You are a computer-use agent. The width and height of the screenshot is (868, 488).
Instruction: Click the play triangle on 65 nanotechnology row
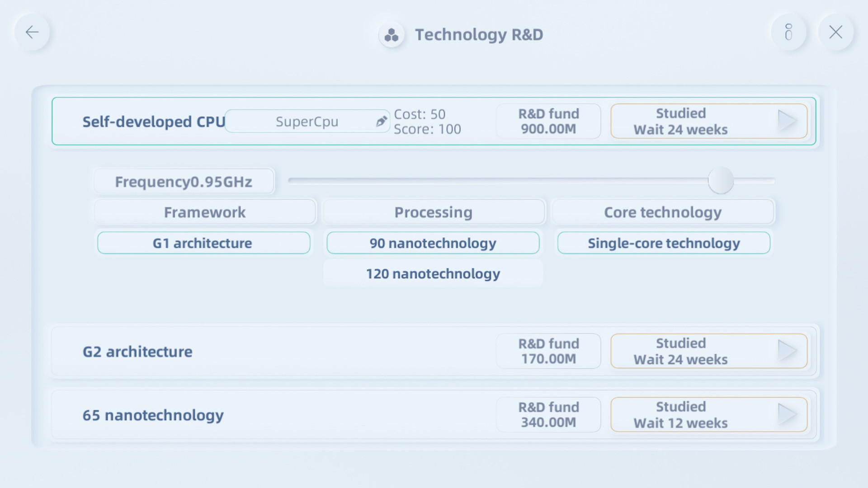pos(788,414)
